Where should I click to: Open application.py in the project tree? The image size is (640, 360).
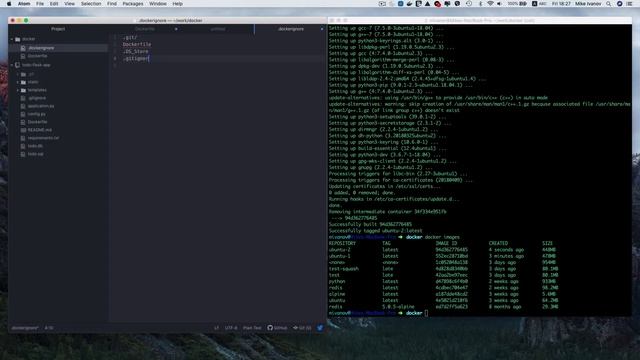[x=41, y=106]
